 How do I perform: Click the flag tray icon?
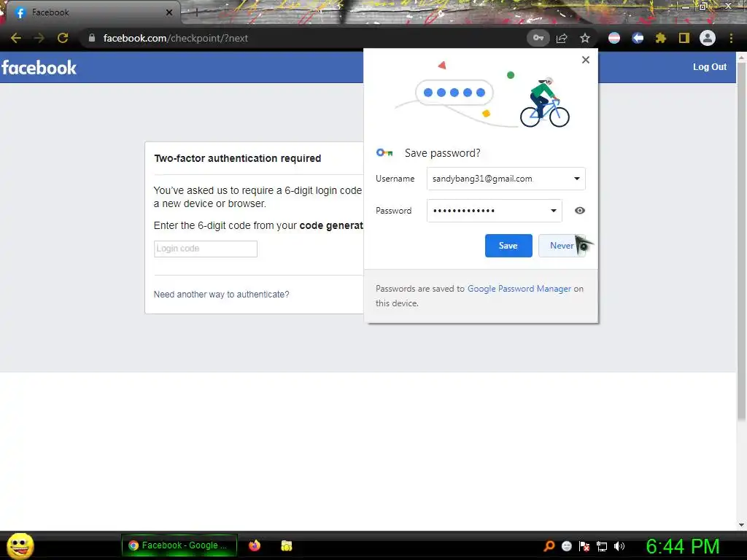tap(584, 546)
